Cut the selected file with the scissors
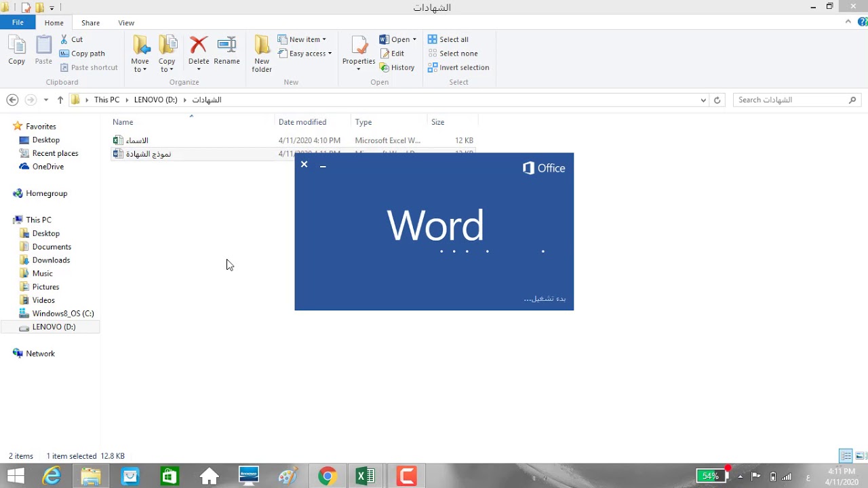Image resolution: width=868 pixels, height=488 pixels. (x=71, y=39)
